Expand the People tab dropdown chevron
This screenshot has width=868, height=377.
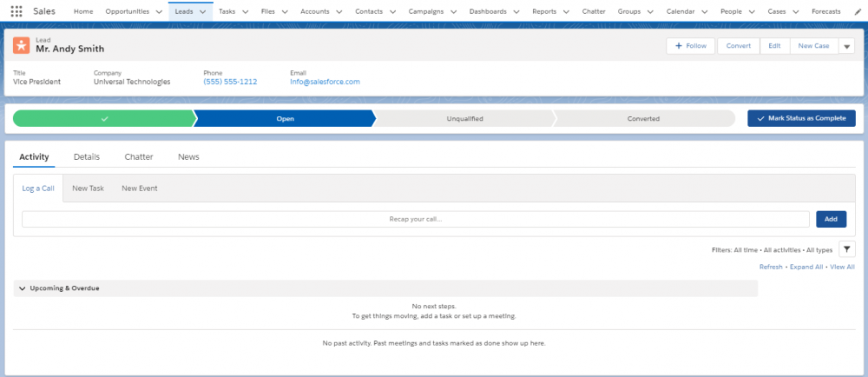[752, 11]
